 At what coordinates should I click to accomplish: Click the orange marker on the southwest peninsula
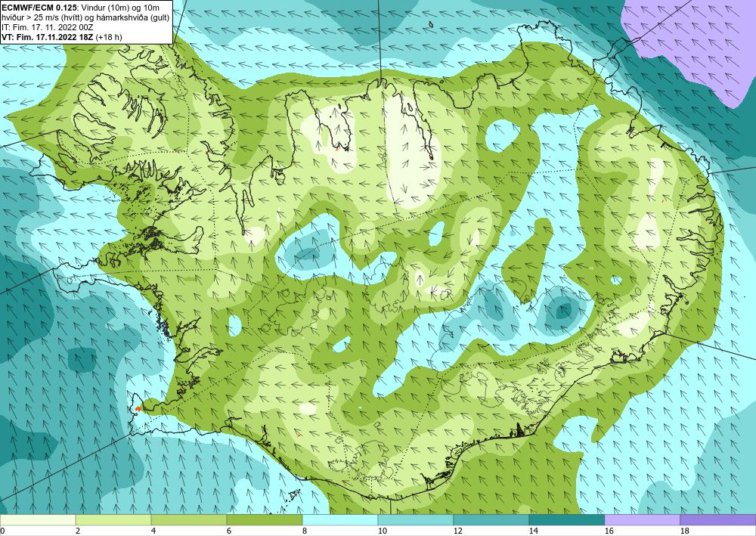[138, 408]
